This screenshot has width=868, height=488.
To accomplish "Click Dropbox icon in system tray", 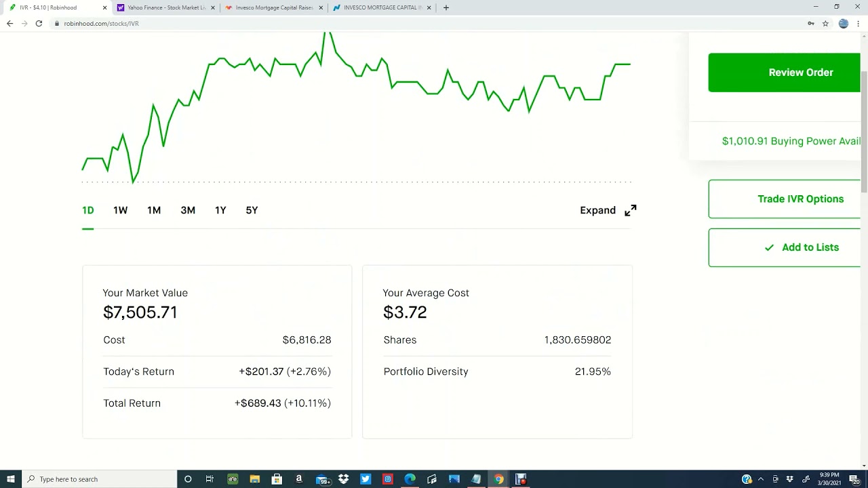I will pyautogui.click(x=790, y=479).
